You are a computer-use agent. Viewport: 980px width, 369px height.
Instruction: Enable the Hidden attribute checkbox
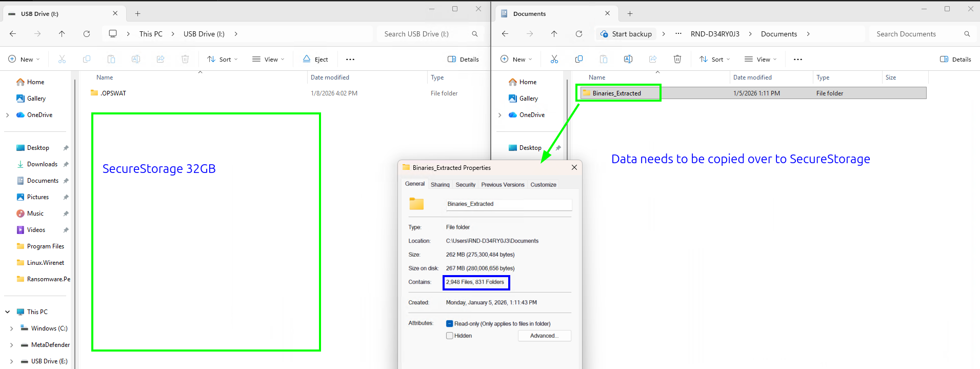450,336
